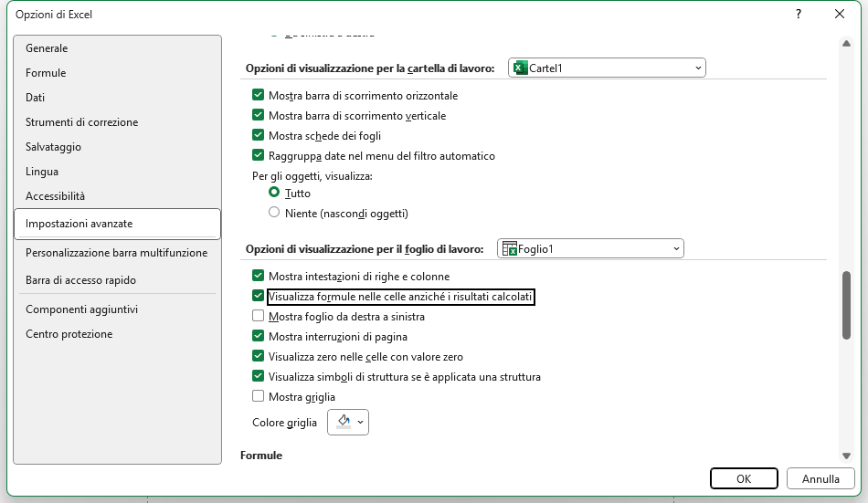Toggle Mostra interruzioni di pagina checkbox

point(258,336)
